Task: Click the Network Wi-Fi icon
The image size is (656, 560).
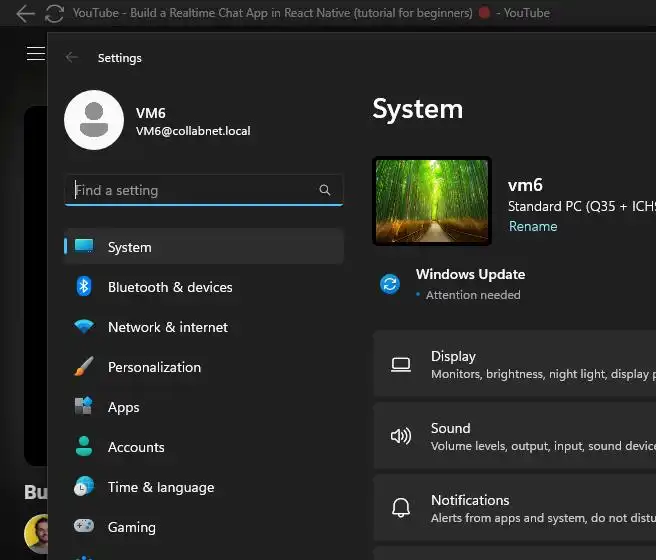Action: click(84, 326)
